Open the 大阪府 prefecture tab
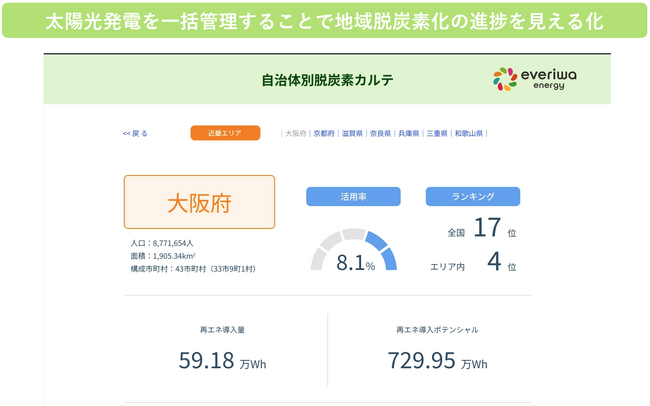 (295, 133)
